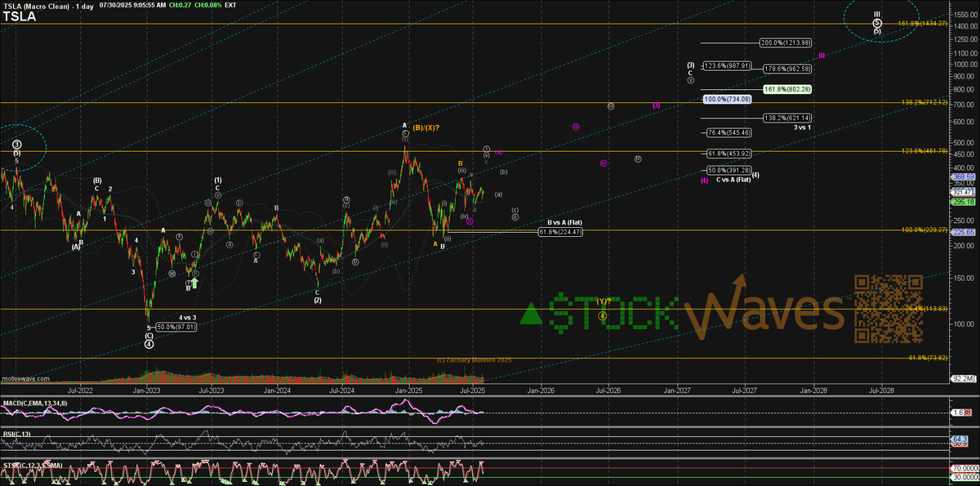Click the 368.59 price tag on the axis
The image size is (980, 486).
click(x=964, y=176)
